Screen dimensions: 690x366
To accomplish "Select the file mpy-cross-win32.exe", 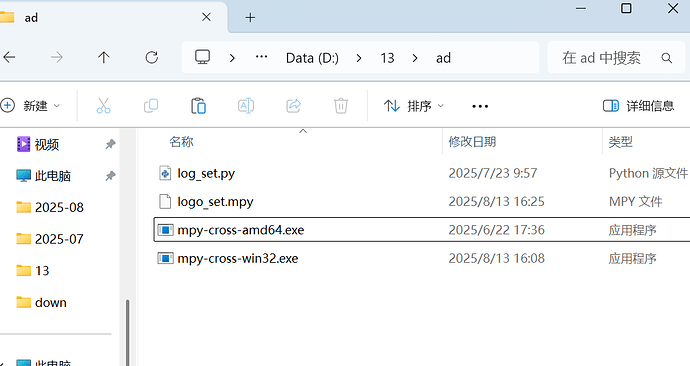I will pos(422,258).
